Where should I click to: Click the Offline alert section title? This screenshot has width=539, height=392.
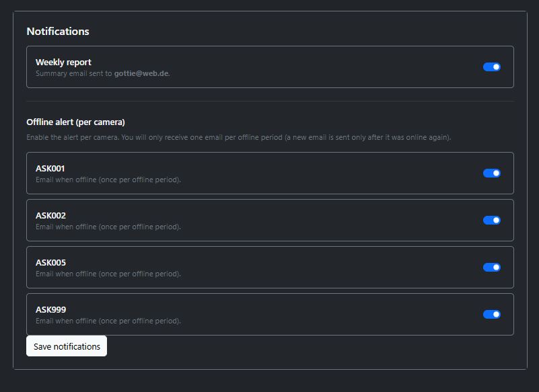click(x=76, y=122)
